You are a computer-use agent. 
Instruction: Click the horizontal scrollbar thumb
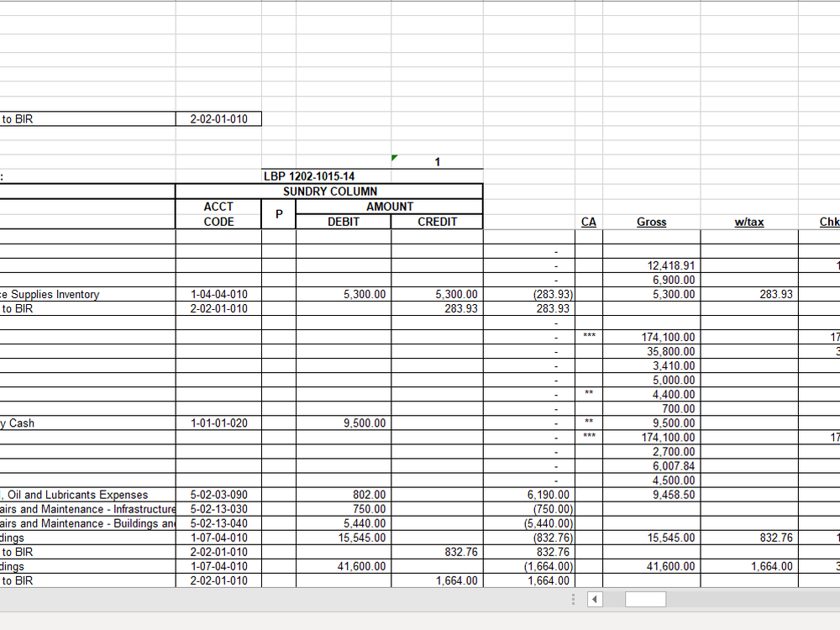point(645,599)
